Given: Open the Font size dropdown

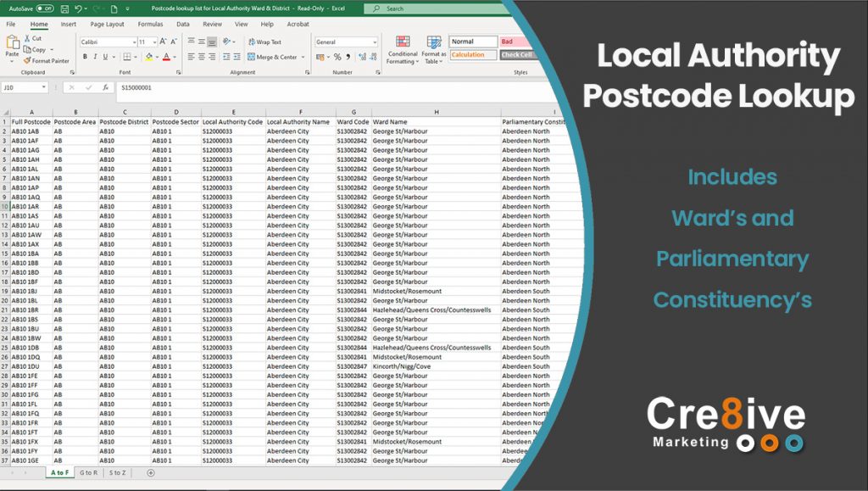Looking at the screenshot, I should [x=153, y=41].
